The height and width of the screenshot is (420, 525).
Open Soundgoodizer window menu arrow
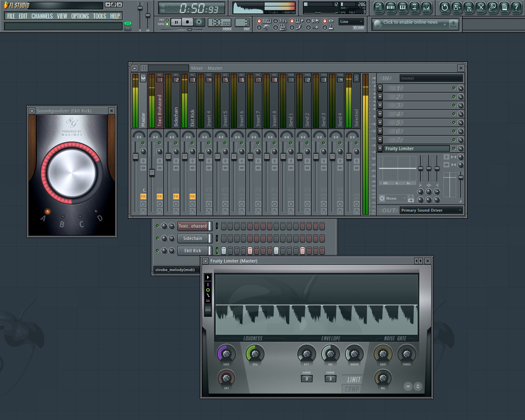tap(32, 111)
